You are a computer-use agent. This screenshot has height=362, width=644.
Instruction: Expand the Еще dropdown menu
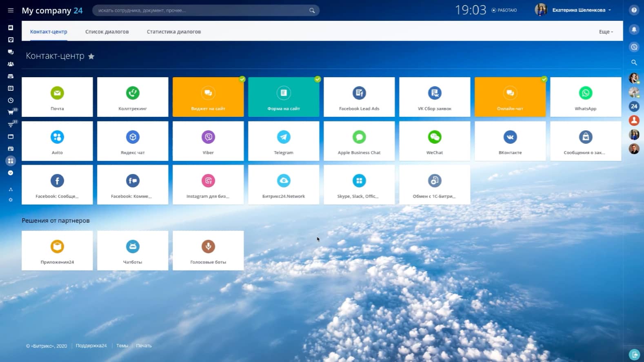pos(606,32)
